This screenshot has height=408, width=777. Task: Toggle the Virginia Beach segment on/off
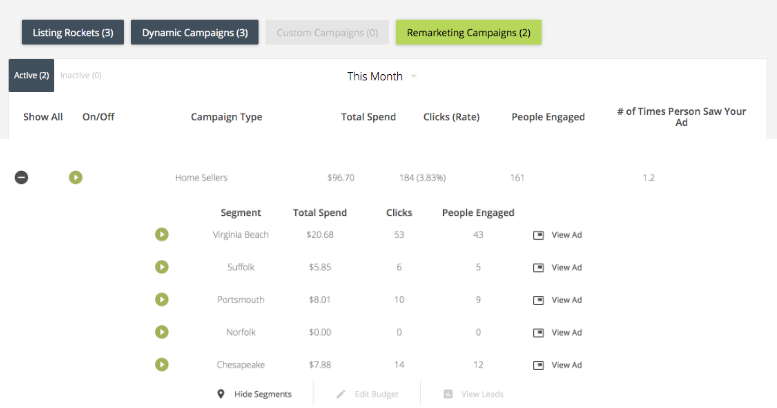point(162,235)
